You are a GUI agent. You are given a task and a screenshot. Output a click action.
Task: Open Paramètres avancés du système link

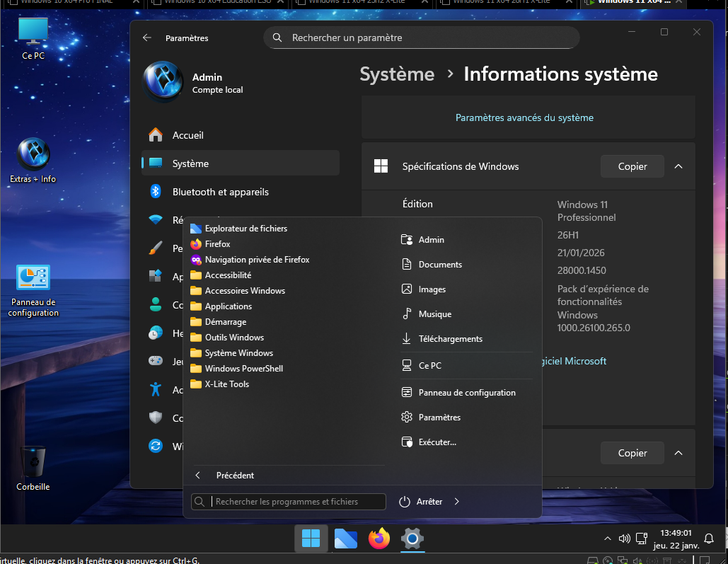524,117
